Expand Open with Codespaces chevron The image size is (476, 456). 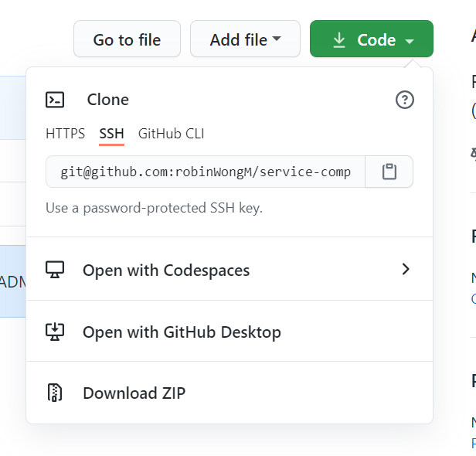(406, 270)
